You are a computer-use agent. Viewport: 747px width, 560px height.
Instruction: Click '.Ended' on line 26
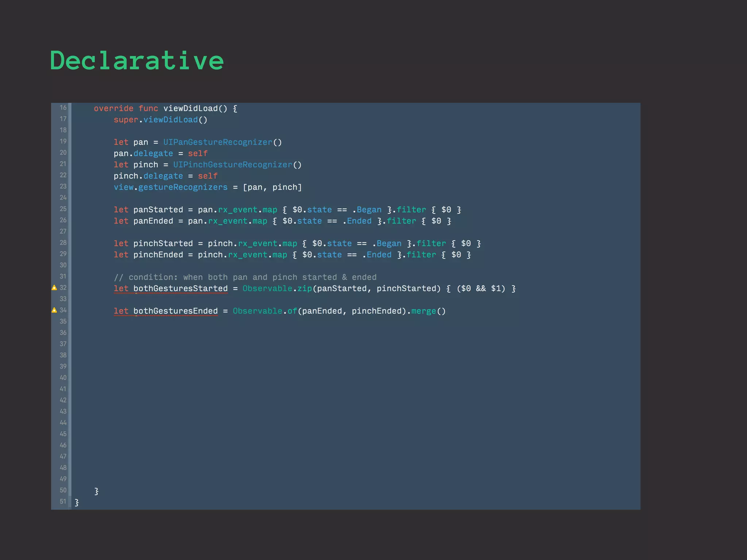(357, 221)
